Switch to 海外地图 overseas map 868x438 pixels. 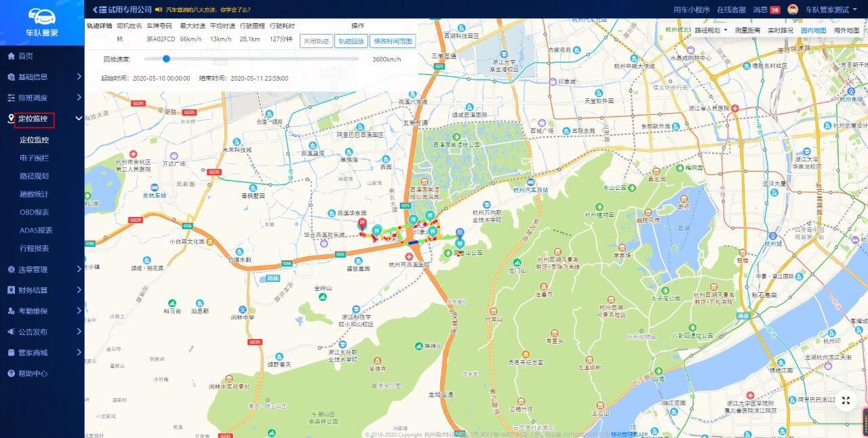846,31
